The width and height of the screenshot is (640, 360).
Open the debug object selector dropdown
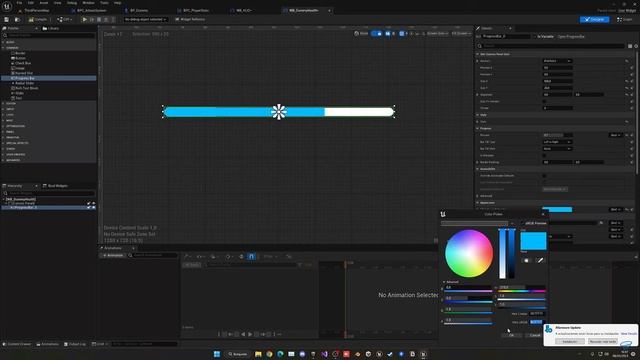[146, 20]
